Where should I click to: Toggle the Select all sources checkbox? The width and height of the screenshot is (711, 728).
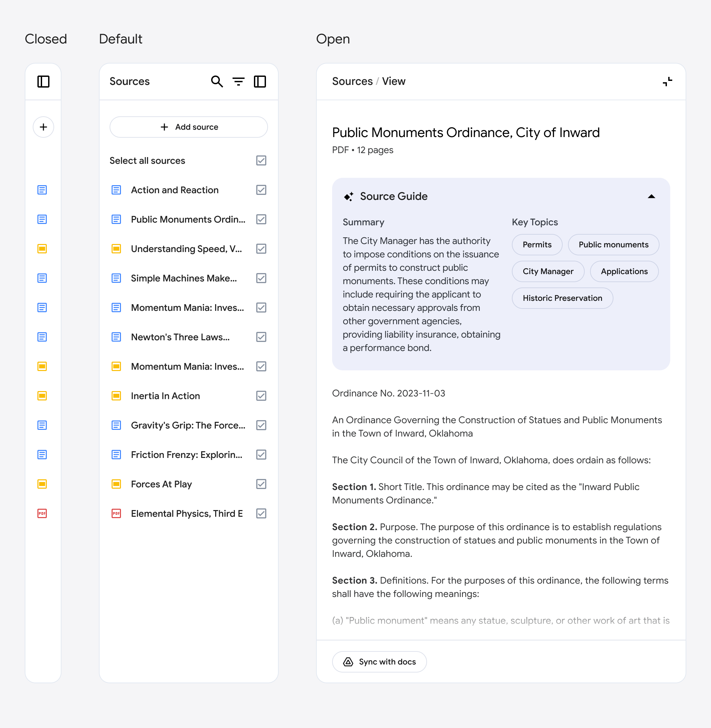pos(261,161)
